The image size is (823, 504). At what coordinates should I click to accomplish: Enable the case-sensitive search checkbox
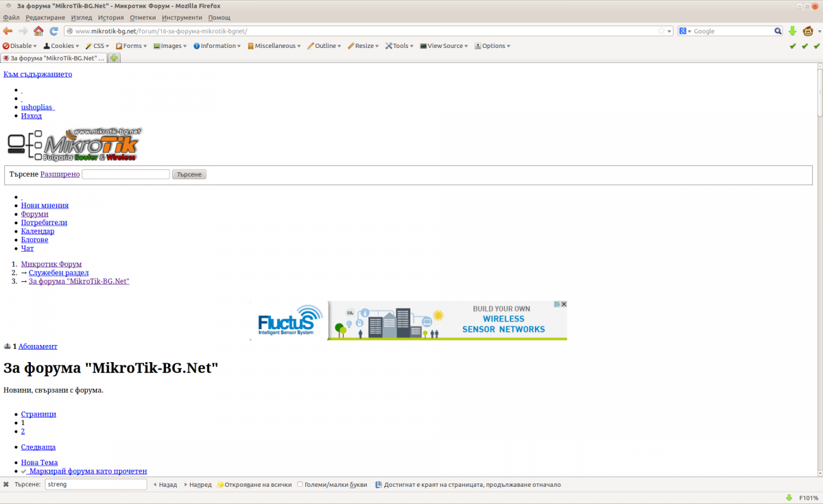pos(300,484)
